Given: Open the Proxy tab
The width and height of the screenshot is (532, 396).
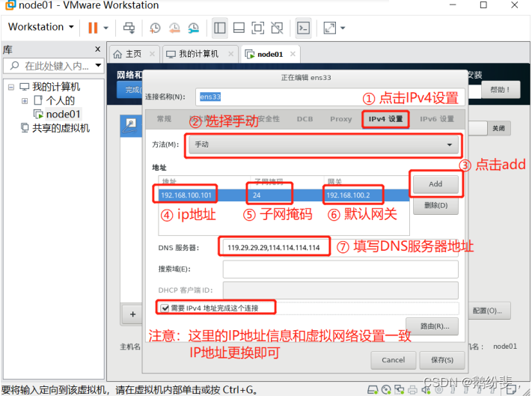Looking at the screenshot, I should pos(341,119).
